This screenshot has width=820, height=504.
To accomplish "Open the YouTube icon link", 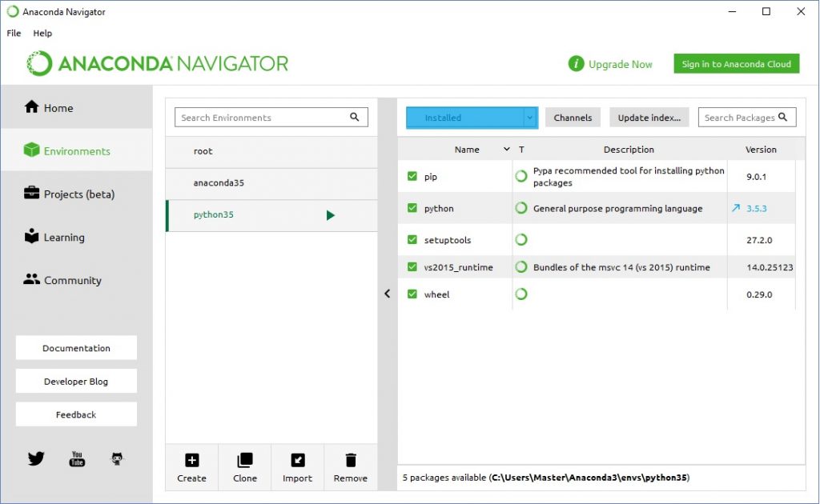I will coord(77,458).
